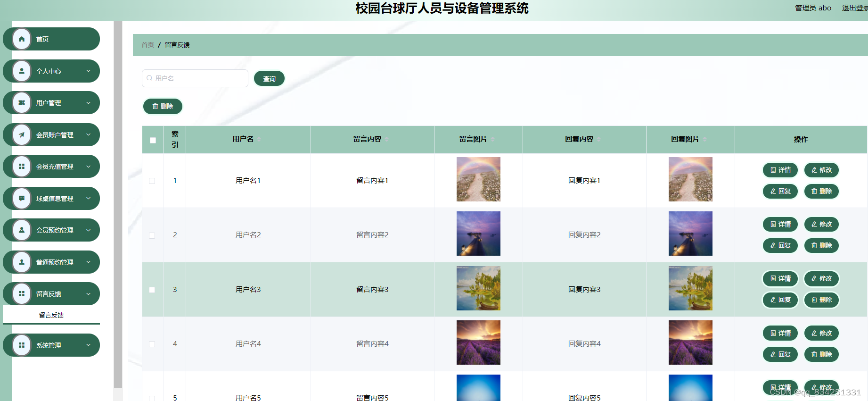Click 退出登录 in the top bar
The image size is (868, 401).
click(855, 8)
